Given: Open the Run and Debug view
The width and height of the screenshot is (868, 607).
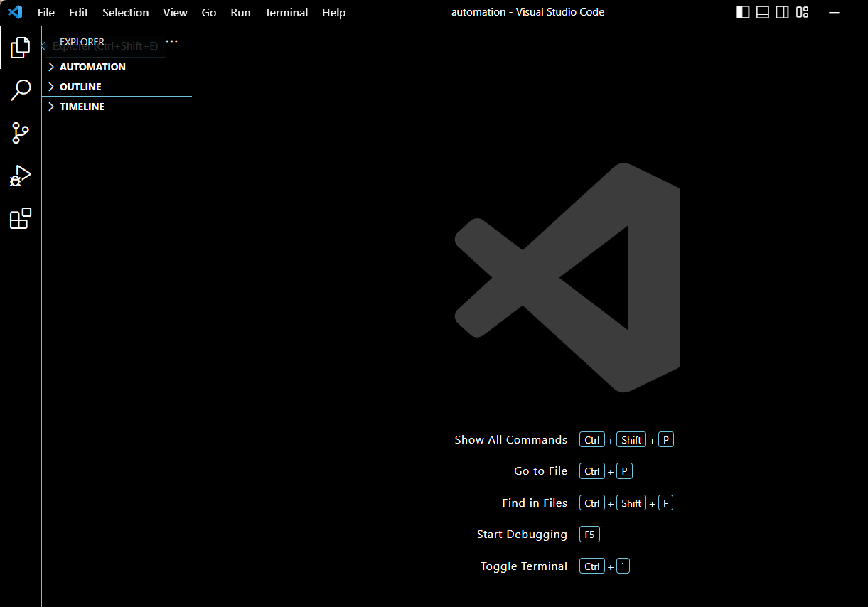Looking at the screenshot, I should point(21,176).
